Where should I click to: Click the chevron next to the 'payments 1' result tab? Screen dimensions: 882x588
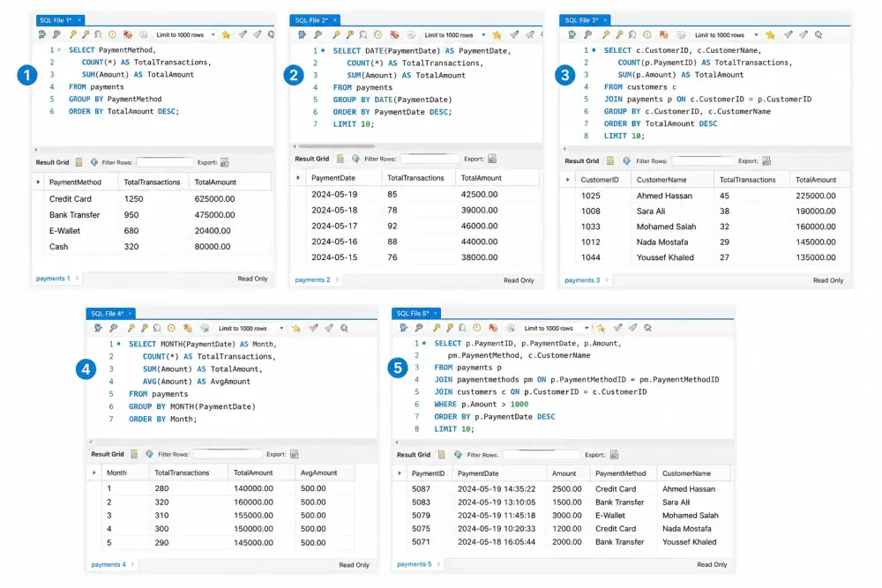tap(77, 279)
